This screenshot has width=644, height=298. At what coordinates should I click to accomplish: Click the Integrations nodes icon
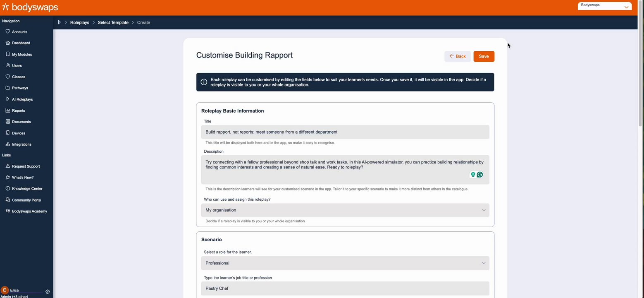pos(8,144)
